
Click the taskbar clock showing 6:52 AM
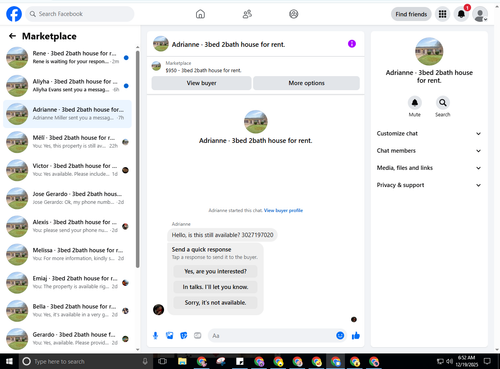click(466, 361)
